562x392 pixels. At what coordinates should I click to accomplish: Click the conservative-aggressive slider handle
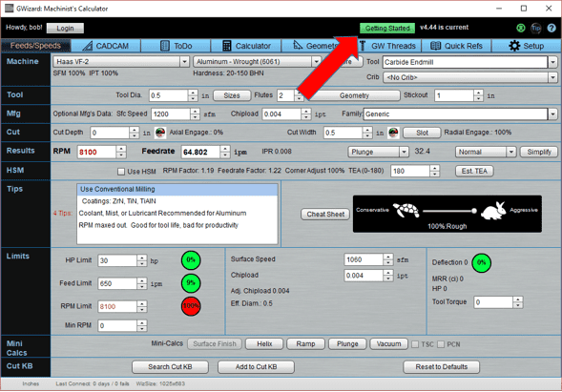pos(474,211)
